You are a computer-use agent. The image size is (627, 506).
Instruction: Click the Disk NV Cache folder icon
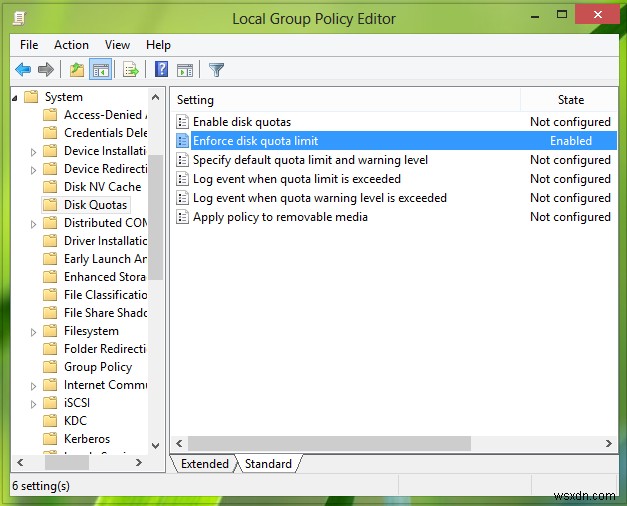pyautogui.click(x=50, y=187)
